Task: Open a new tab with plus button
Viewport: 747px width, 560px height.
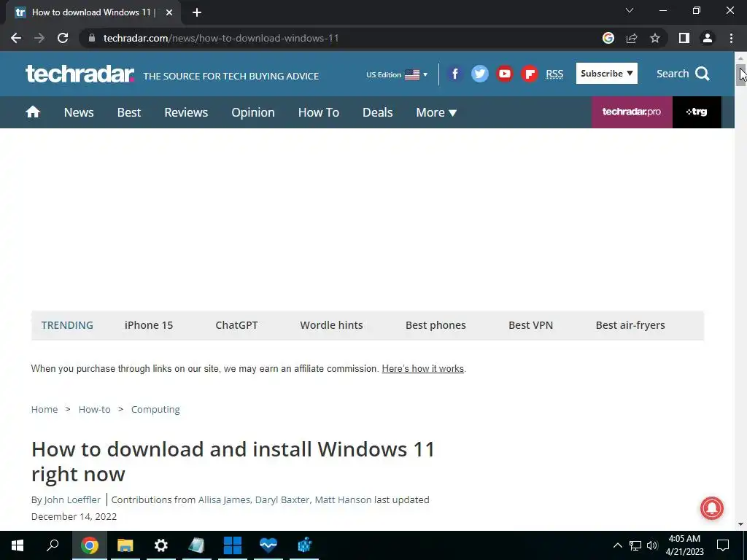Action: click(197, 12)
